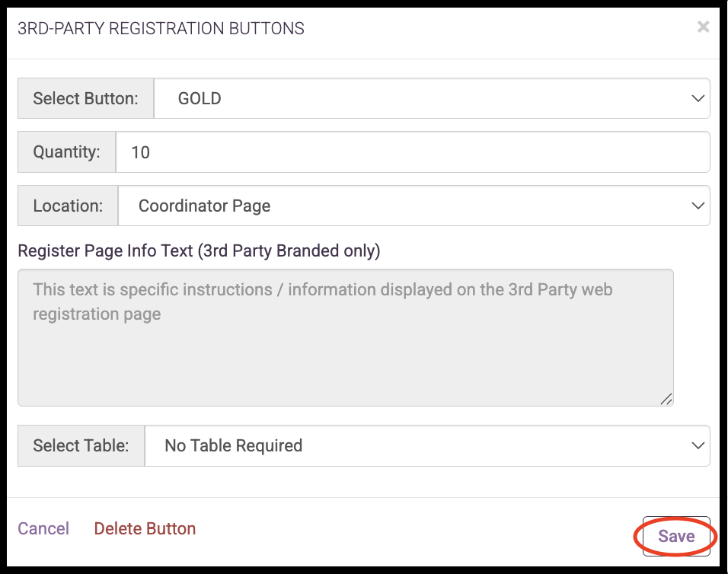Click into the Quantity field showing 10
Image resolution: width=728 pixels, height=574 pixels.
click(412, 152)
